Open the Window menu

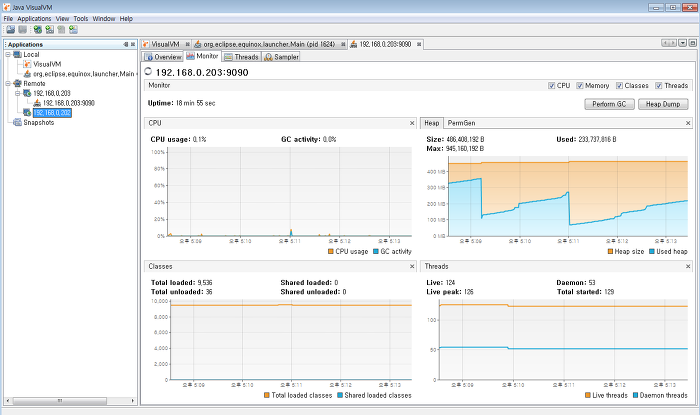[x=104, y=19]
